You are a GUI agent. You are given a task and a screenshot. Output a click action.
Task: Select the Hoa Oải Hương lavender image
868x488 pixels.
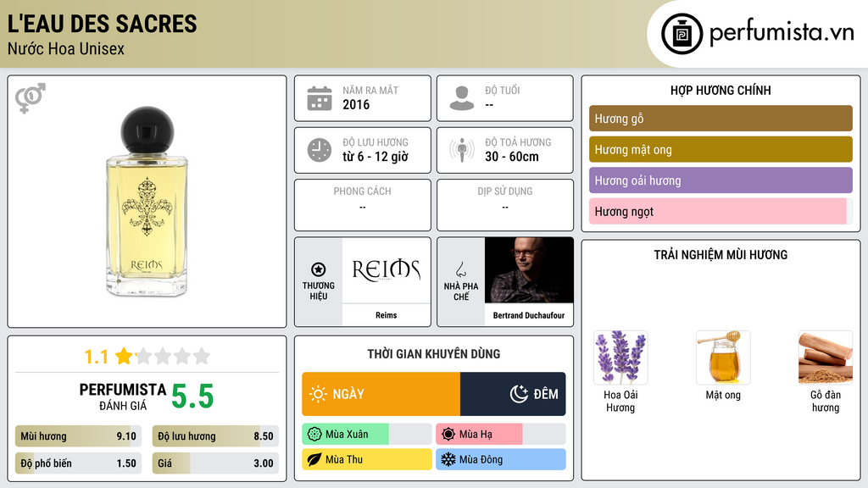tap(620, 358)
